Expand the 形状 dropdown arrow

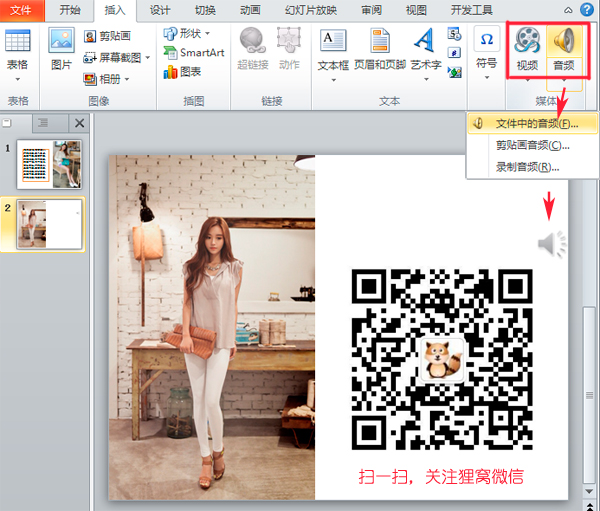tap(207, 34)
